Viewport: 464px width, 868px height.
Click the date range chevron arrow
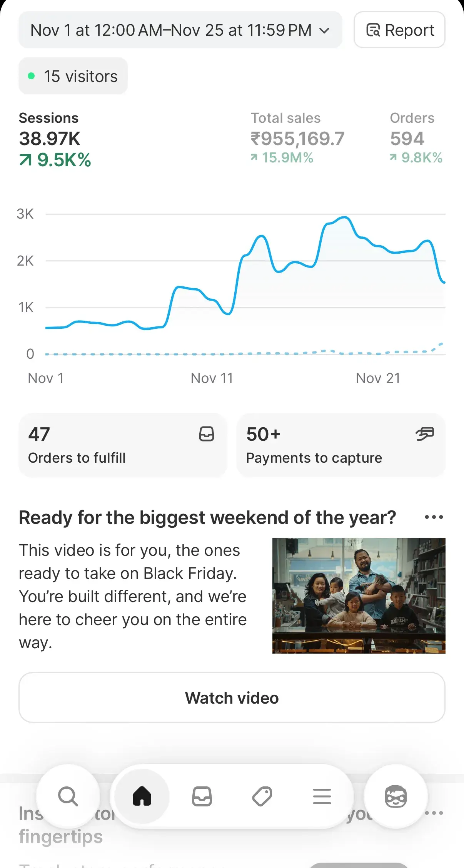point(325,30)
